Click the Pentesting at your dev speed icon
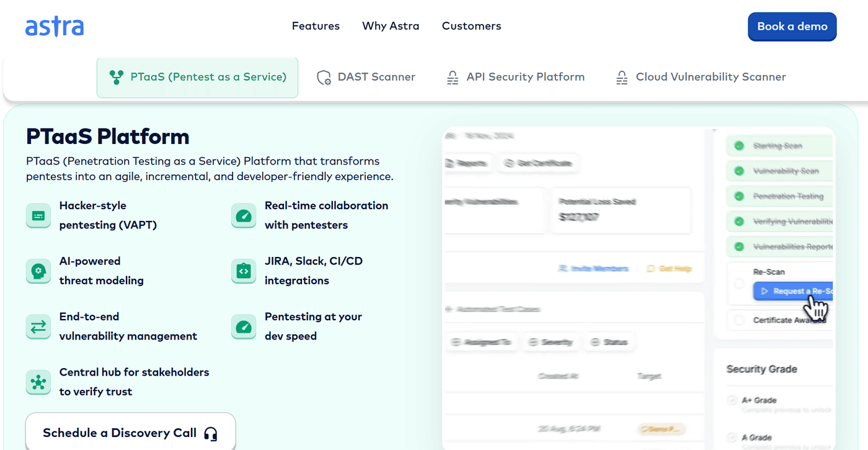Image resolution: width=868 pixels, height=450 pixels. (244, 327)
